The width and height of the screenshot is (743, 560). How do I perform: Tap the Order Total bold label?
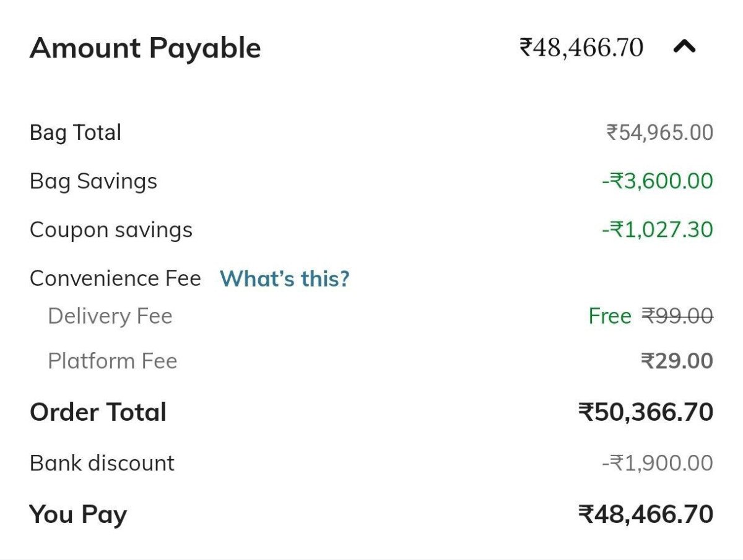(98, 412)
